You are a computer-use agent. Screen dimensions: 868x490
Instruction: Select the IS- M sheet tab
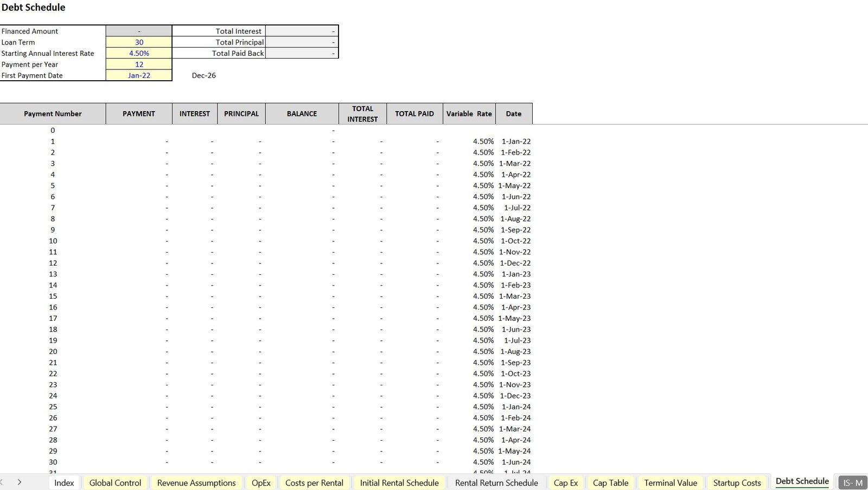tap(852, 483)
